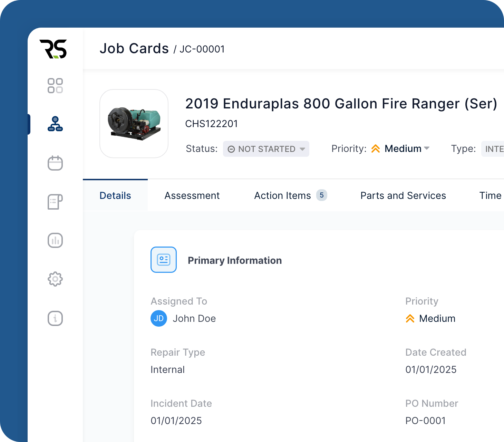Click the PO Number value PO-0001
The height and width of the screenshot is (442, 504).
coord(426,421)
